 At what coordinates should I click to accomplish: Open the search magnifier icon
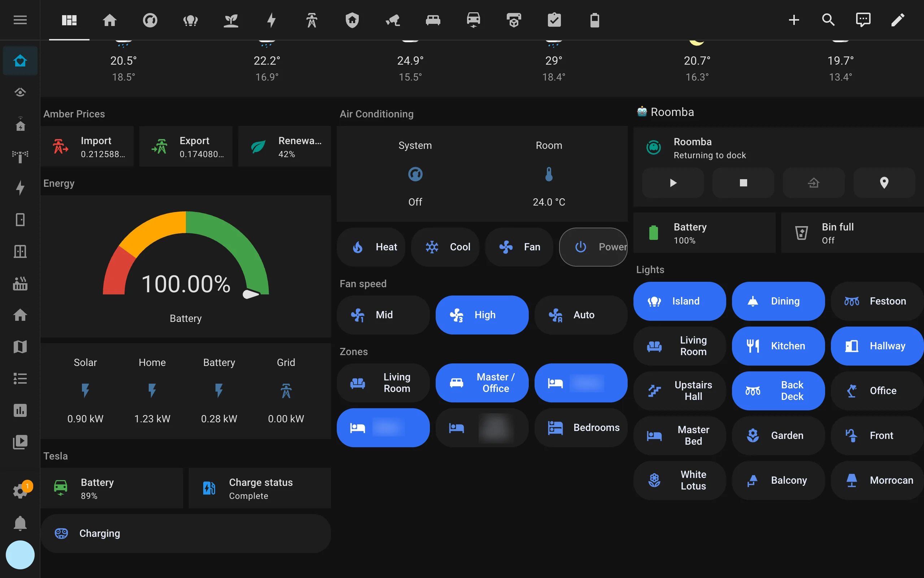point(828,20)
